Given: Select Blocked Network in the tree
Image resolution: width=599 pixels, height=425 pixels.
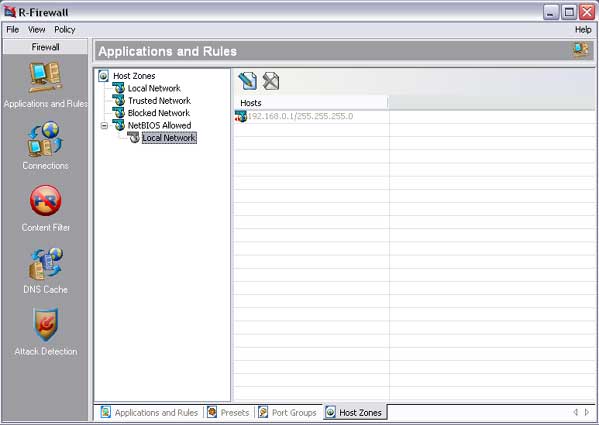Looking at the screenshot, I should pyautogui.click(x=159, y=113).
